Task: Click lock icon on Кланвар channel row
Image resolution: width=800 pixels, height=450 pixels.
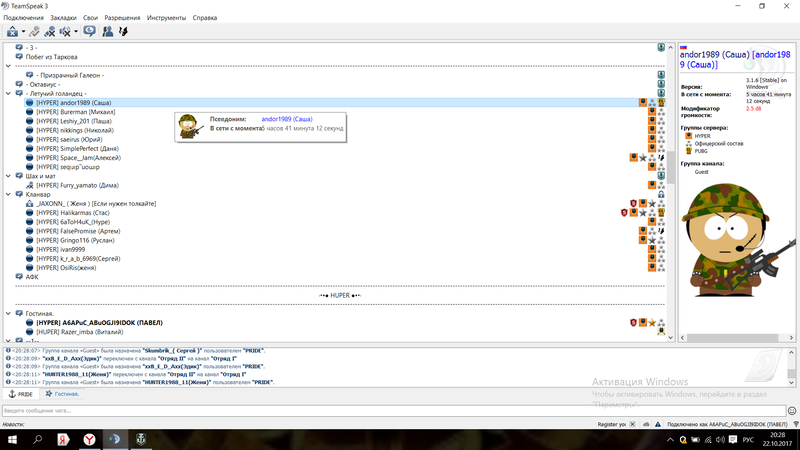Action: 661,194
